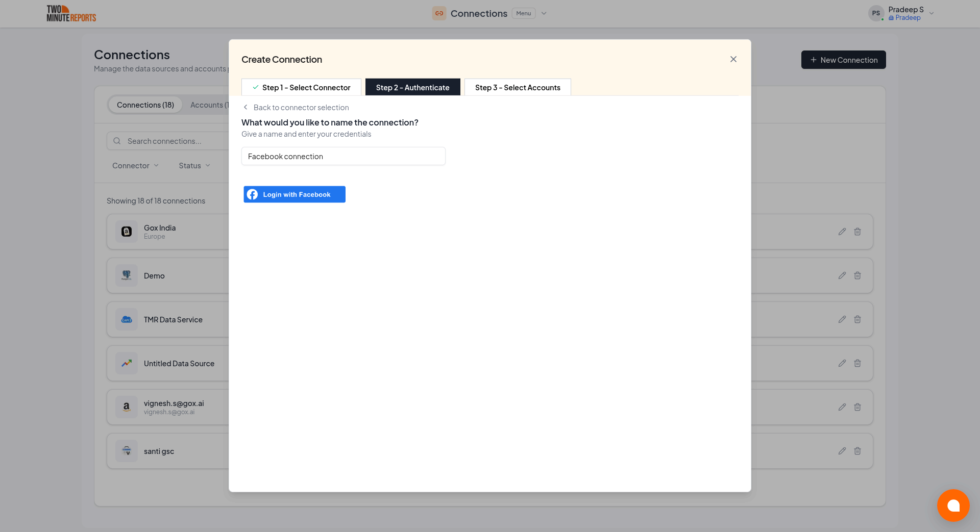
Task: Expand the Connector filter dropdown
Action: [135, 166]
